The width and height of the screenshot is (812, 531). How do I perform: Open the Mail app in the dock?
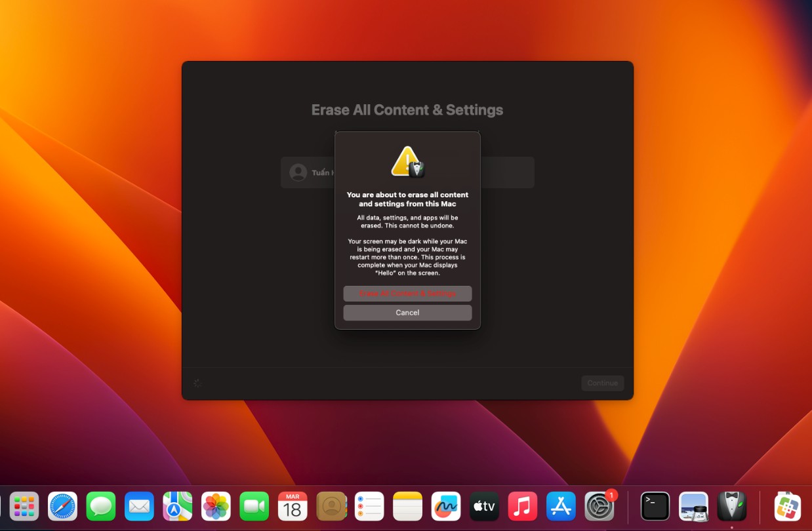coord(139,506)
